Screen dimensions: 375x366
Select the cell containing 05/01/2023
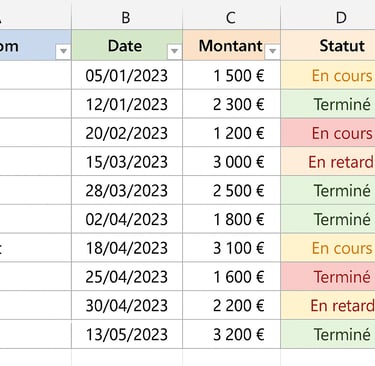pyautogui.click(x=127, y=75)
